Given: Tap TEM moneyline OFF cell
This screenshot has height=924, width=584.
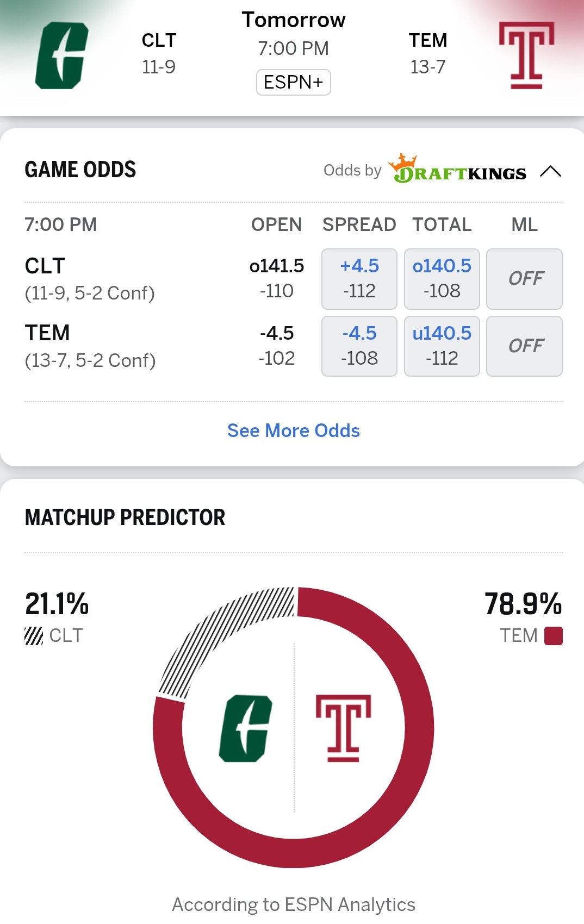Looking at the screenshot, I should (524, 346).
